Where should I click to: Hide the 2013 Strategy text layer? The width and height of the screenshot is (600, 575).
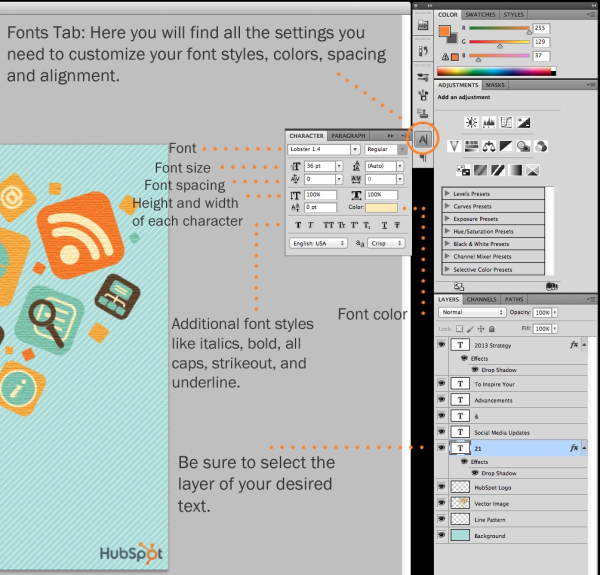pos(441,345)
